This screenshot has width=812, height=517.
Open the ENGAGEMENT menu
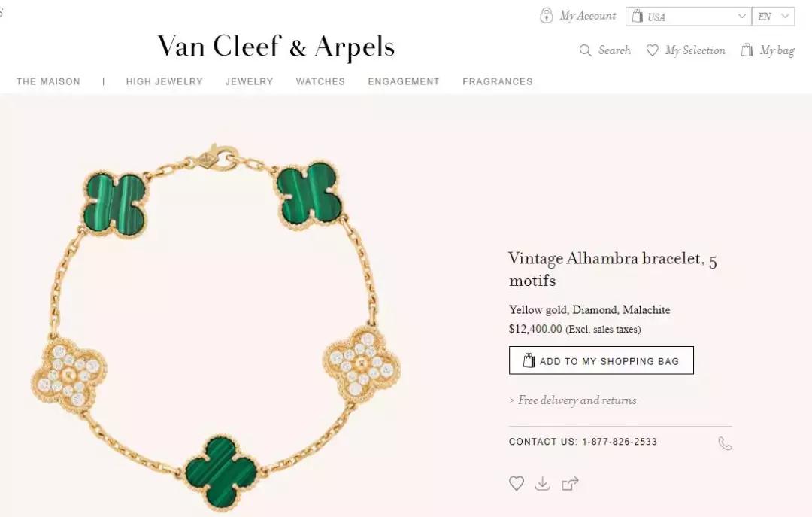click(x=404, y=81)
